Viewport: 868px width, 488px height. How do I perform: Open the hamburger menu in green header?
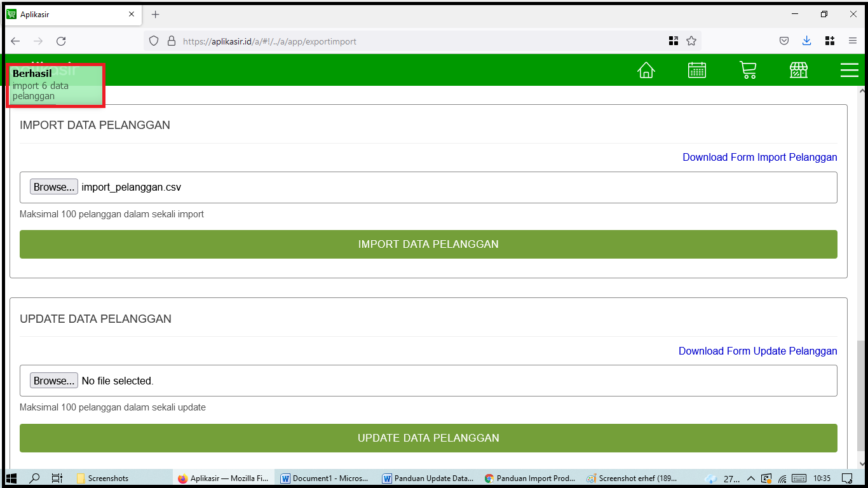coord(849,70)
